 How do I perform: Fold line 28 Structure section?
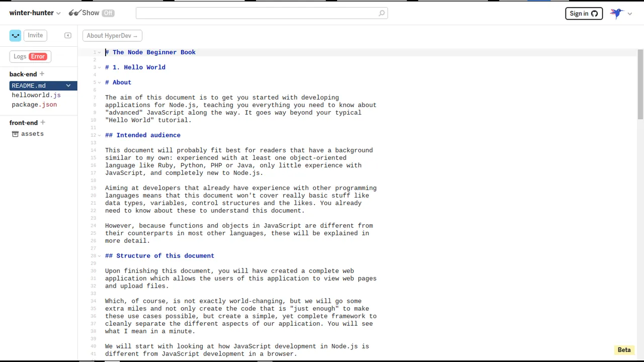point(100,256)
